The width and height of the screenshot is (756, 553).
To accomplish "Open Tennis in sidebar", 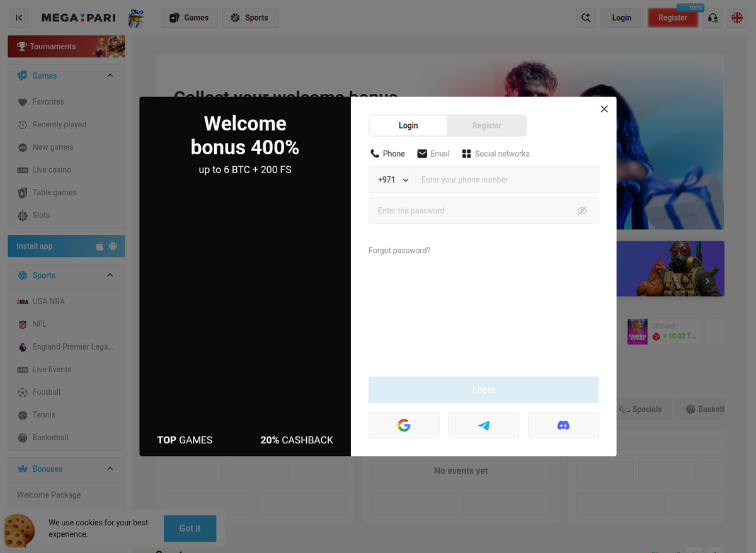I will [x=66, y=414].
